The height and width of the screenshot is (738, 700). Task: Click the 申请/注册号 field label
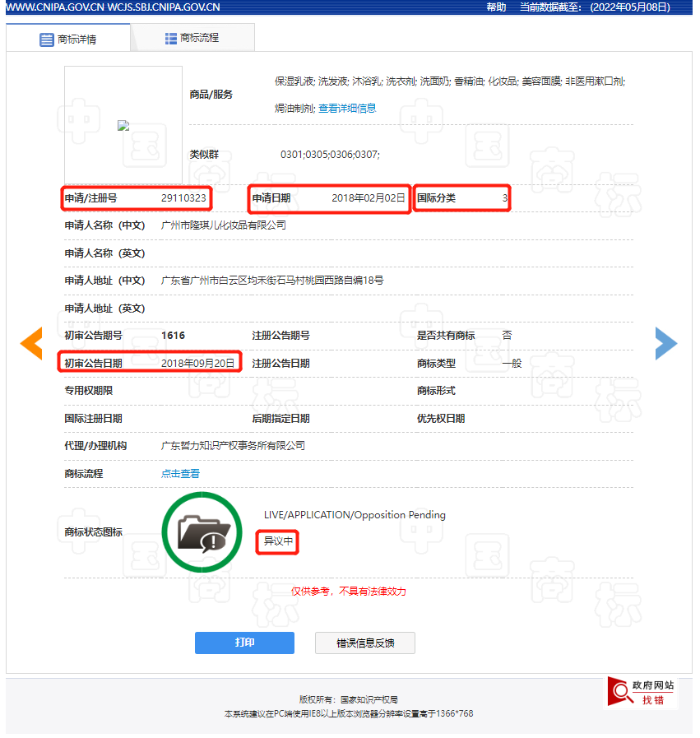[90, 198]
